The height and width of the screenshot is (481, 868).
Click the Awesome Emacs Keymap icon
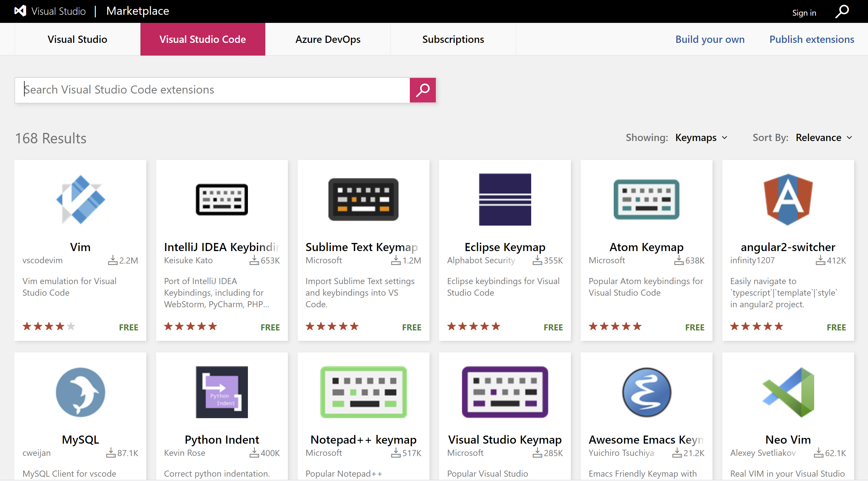click(646, 392)
